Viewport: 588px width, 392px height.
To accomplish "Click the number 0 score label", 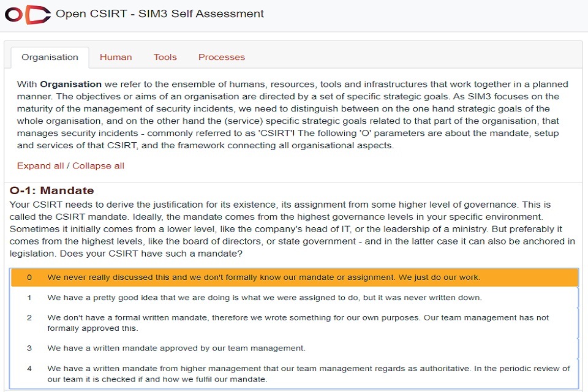I will [x=29, y=277].
